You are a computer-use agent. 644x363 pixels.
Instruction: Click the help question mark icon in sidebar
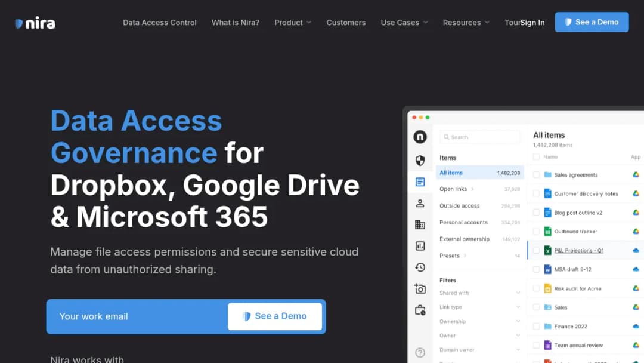pyautogui.click(x=420, y=352)
